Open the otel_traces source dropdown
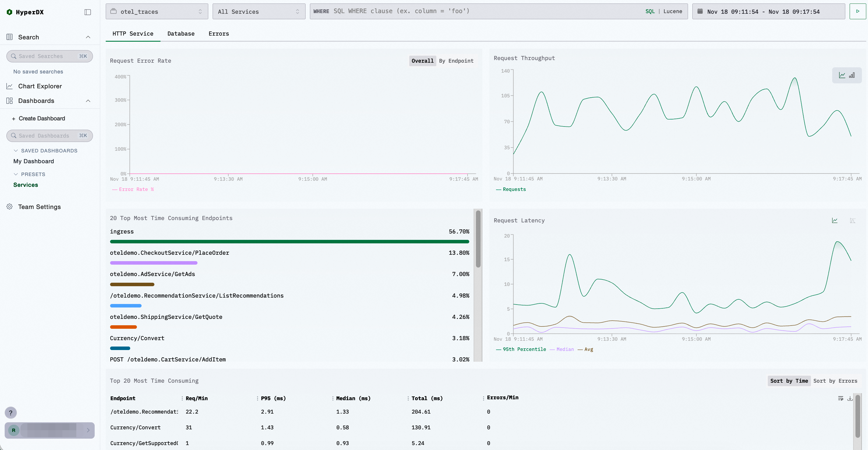Image resolution: width=868 pixels, height=450 pixels. (157, 11)
